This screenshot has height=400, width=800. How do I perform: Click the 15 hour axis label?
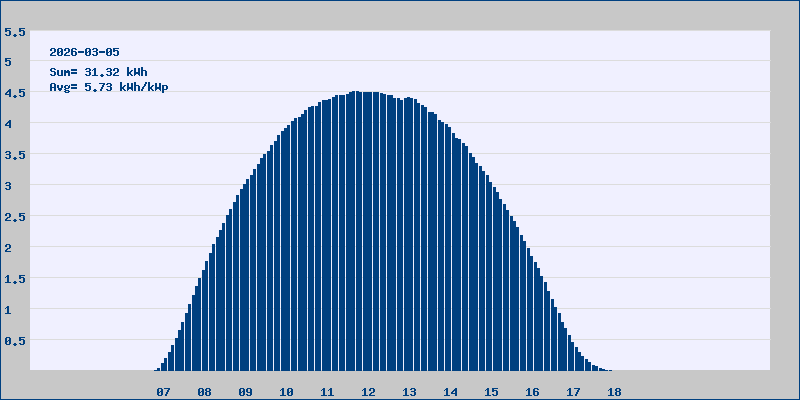492,392
